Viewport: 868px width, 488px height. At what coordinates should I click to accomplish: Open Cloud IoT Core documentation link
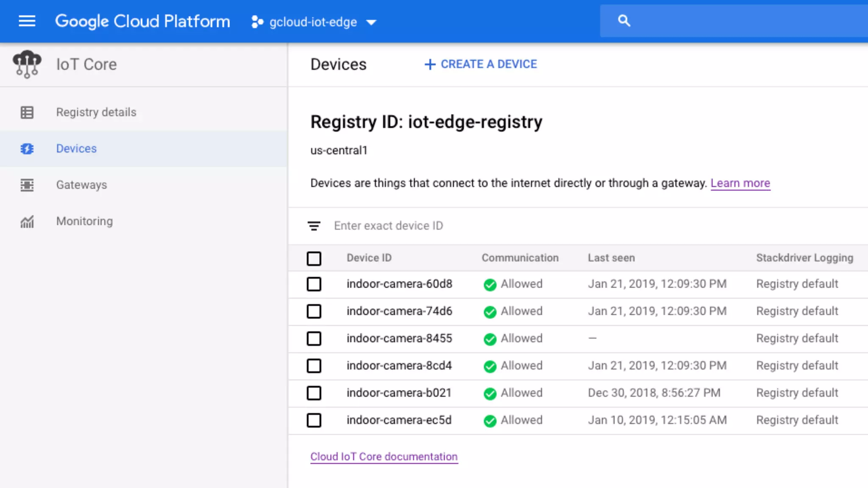[x=384, y=457]
